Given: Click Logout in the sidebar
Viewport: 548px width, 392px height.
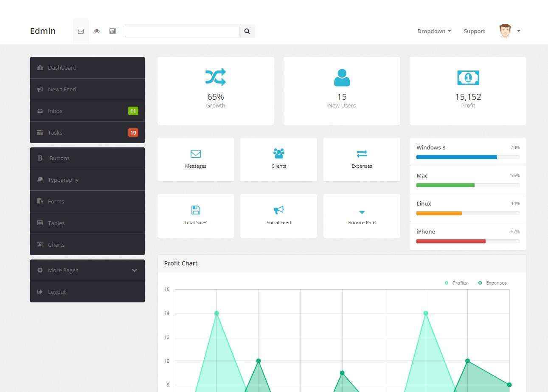Looking at the screenshot, I should tap(56, 292).
